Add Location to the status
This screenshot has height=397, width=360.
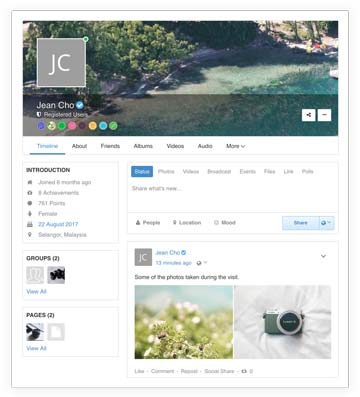(187, 223)
